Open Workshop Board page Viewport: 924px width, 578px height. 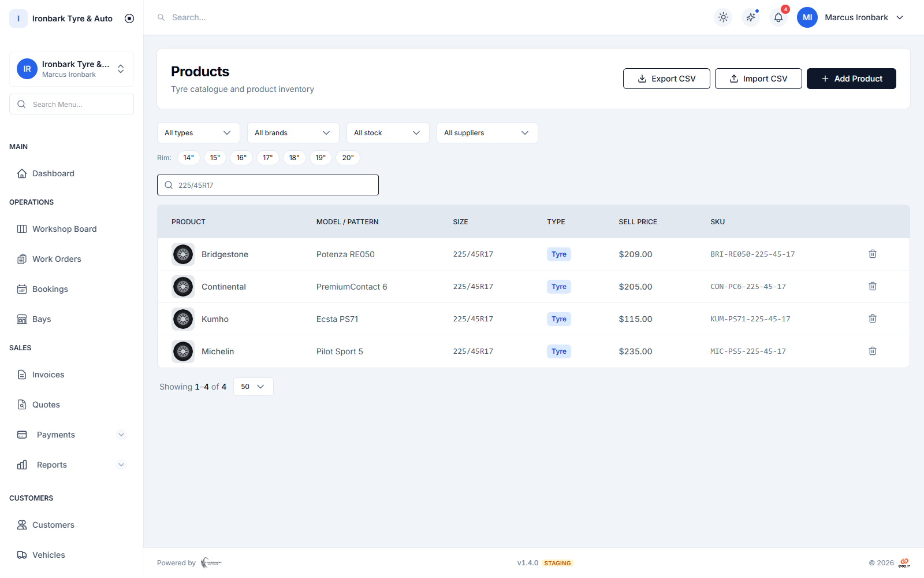(x=64, y=229)
